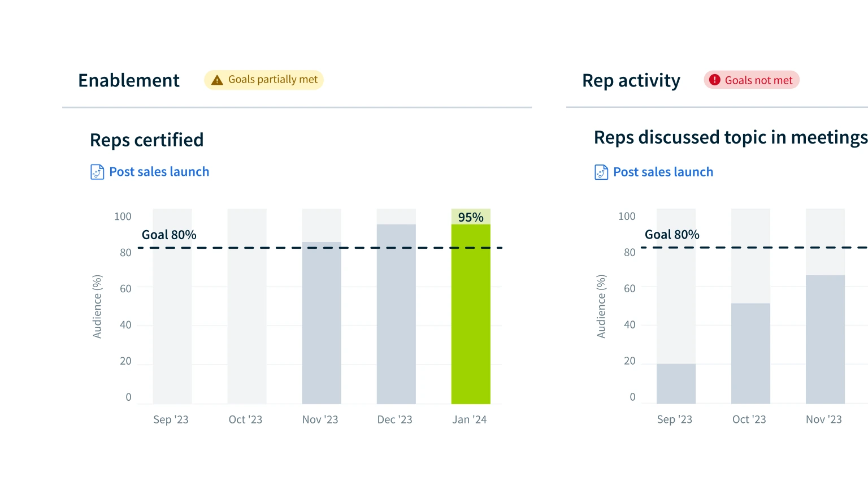The image size is (868, 489).
Task: Click the 95% label above the green bar
Action: coord(471,217)
